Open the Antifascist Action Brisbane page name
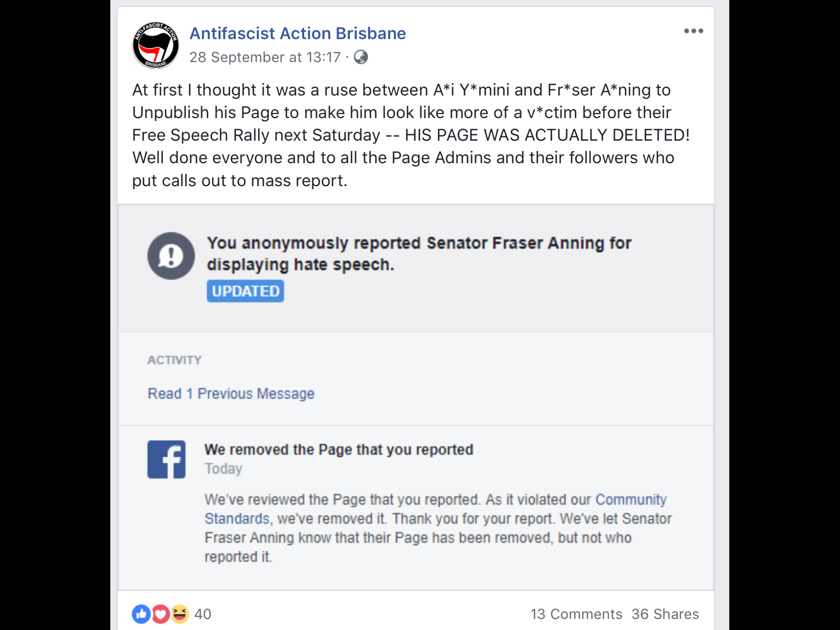Viewport: 840px width, 630px height. (x=298, y=33)
